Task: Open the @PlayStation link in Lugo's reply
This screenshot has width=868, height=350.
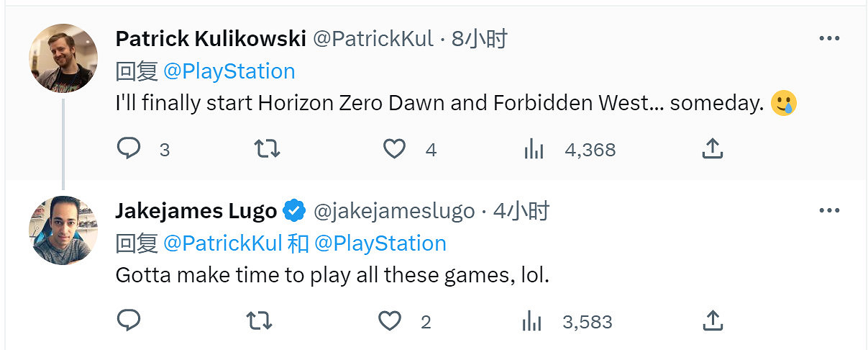Action: [380, 243]
